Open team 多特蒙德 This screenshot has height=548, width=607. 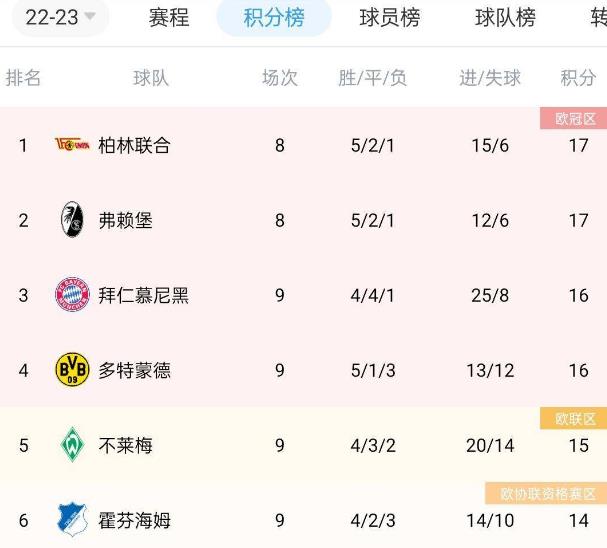pyautogui.click(x=134, y=370)
